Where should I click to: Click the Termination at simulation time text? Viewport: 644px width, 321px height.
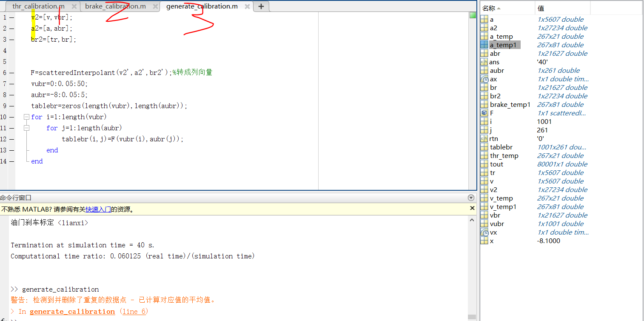coord(83,245)
